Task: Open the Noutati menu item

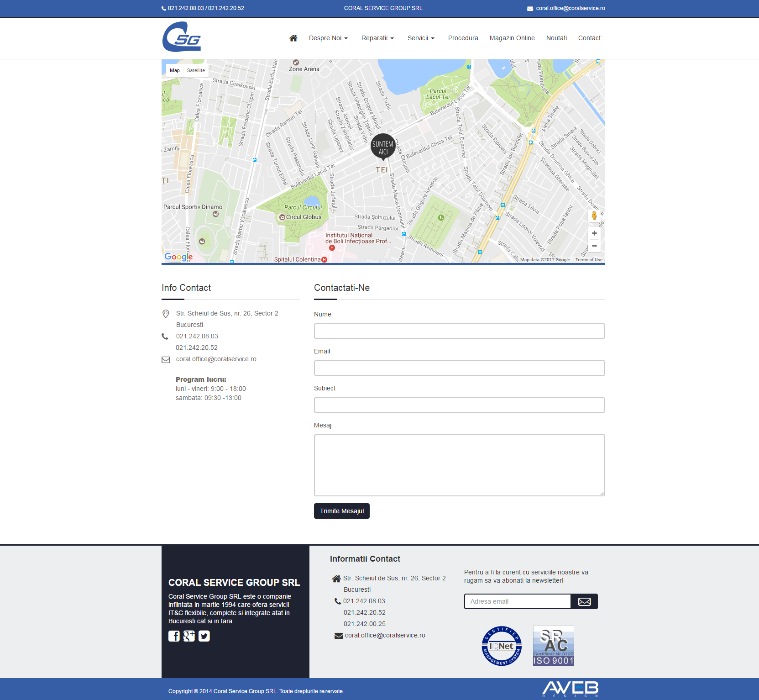Action: pos(556,38)
